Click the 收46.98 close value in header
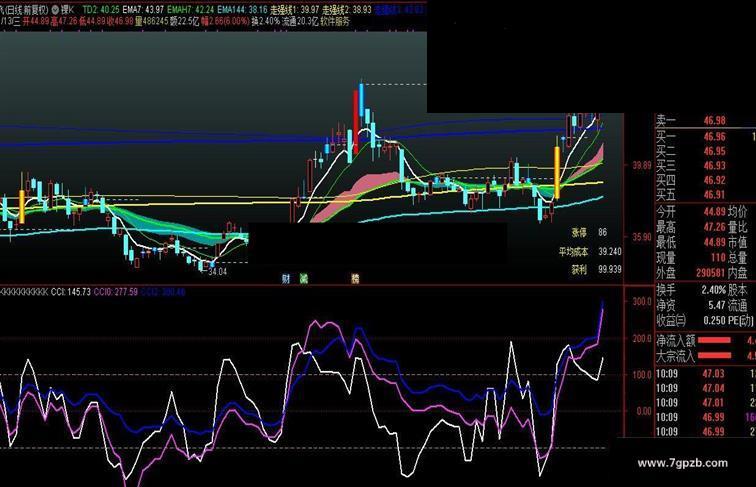 120,21
